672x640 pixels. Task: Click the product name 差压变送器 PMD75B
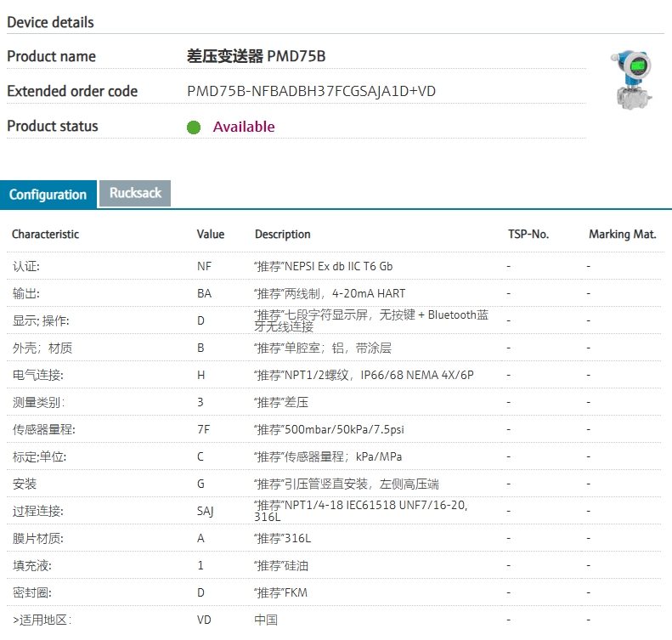point(256,57)
